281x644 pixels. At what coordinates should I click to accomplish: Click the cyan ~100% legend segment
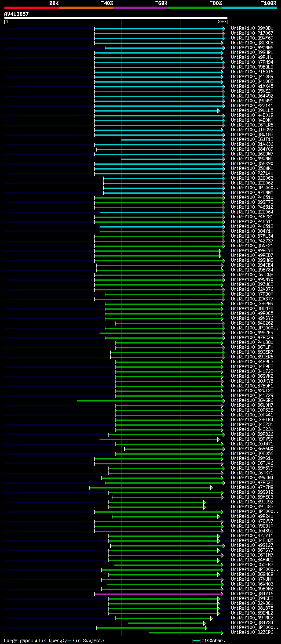tap(249, 8)
